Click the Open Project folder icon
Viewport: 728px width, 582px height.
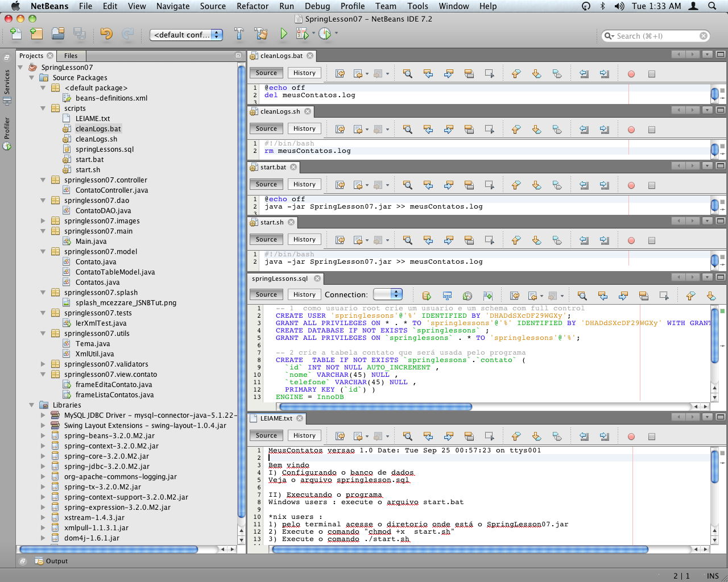(x=58, y=34)
